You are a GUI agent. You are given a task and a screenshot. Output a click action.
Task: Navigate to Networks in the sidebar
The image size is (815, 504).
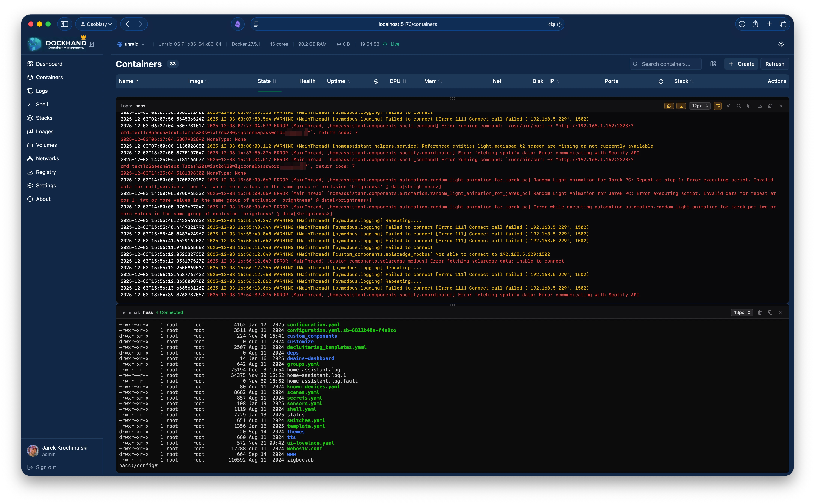[x=47, y=158]
